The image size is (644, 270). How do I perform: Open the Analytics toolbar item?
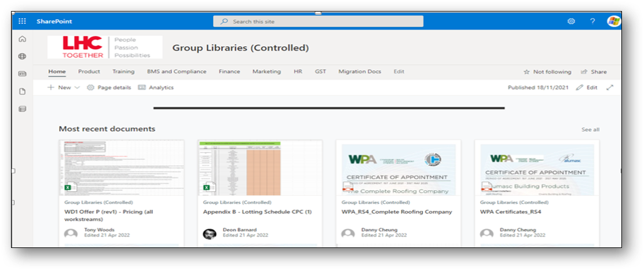(156, 87)
